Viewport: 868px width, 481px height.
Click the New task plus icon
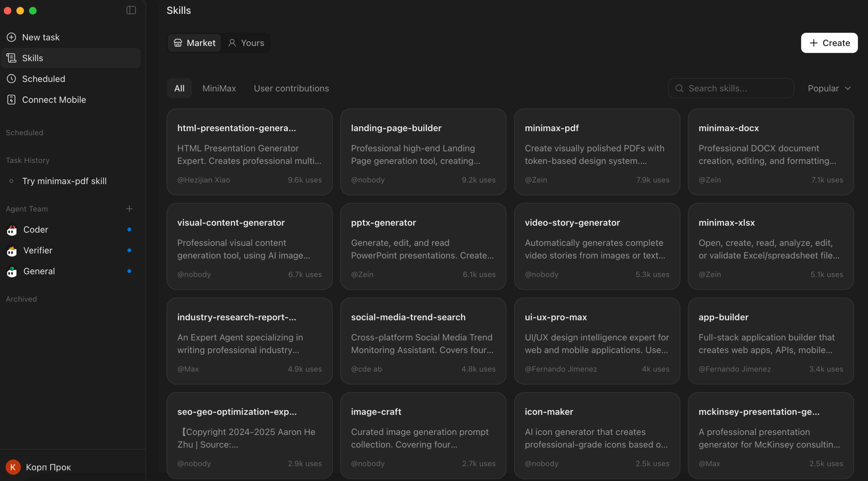12,37
